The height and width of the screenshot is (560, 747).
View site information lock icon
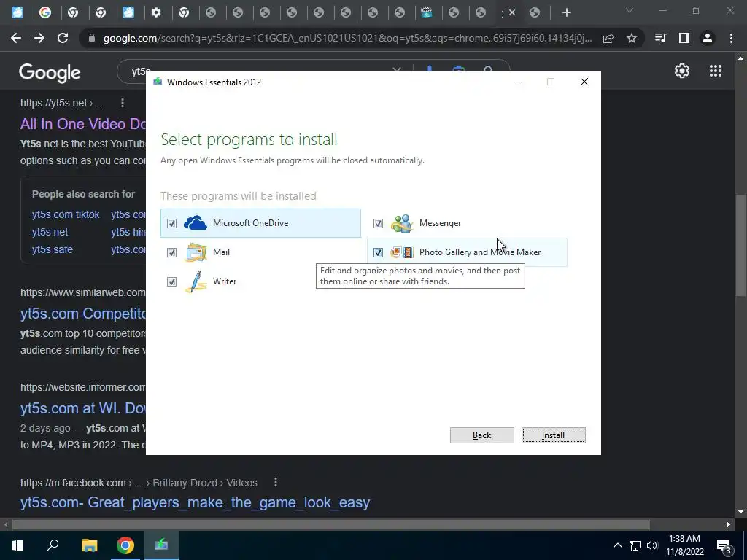[91, 38]
